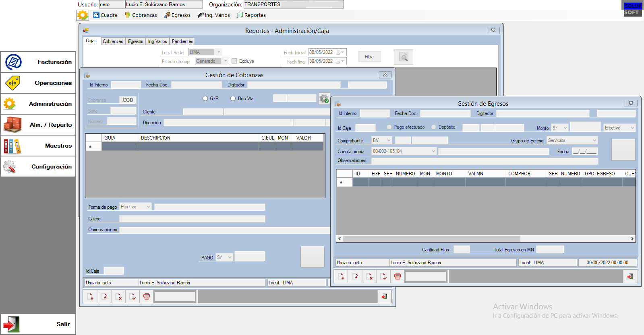Click the gear icon next to Doc.Vta

click(x=324, y=99)
